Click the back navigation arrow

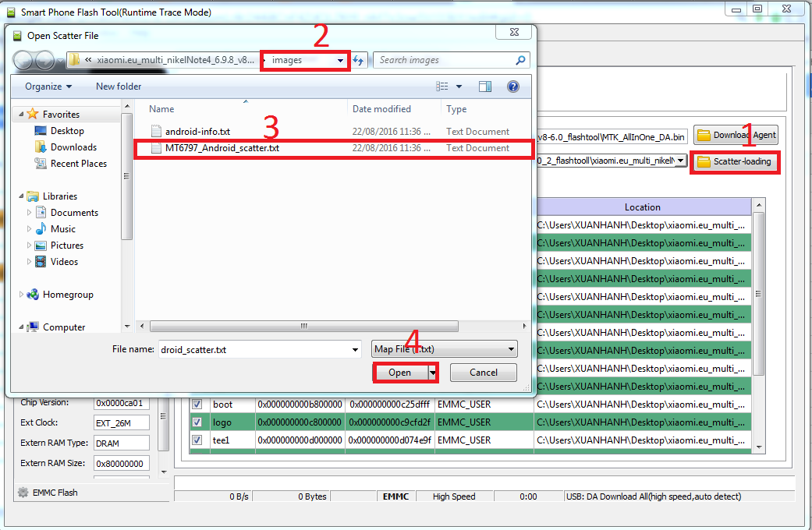(x=23, y=60)
